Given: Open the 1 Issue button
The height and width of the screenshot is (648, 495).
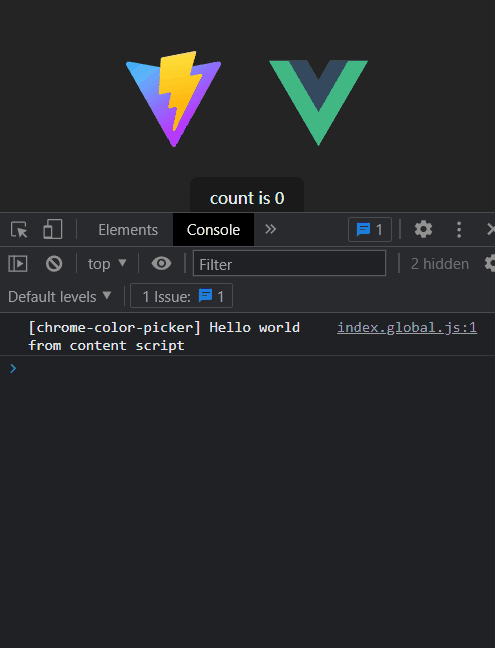Looking at the screenshot, I should (181, 296).
